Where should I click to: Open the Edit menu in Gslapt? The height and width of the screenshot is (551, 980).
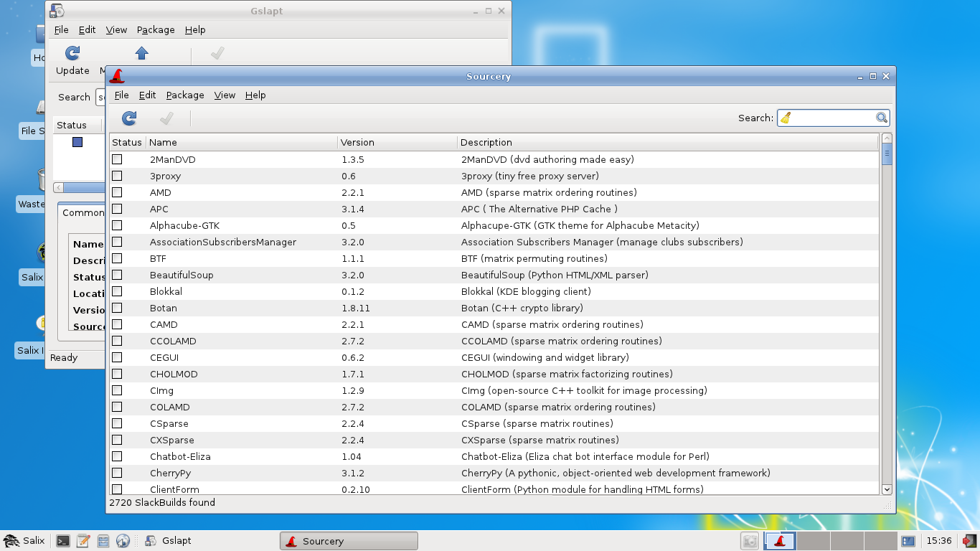coord(87,29)
